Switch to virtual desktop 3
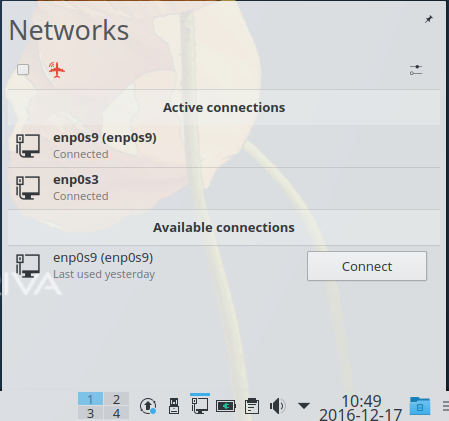This screenshot has height=421, width=449. click(x=90, y=413)
